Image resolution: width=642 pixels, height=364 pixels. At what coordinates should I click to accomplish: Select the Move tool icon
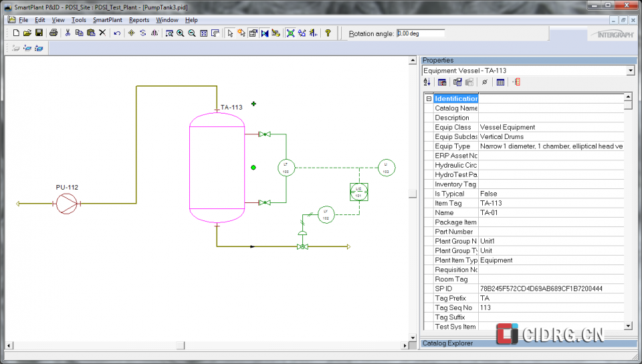pos(132,33)
